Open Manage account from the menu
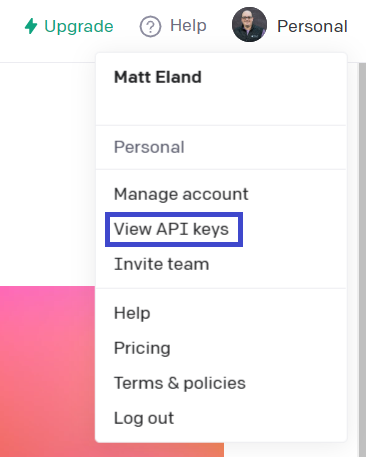Image resolution: width=366 pixels, height=457 pixels. pyautogui.click(x=181, y=194)
